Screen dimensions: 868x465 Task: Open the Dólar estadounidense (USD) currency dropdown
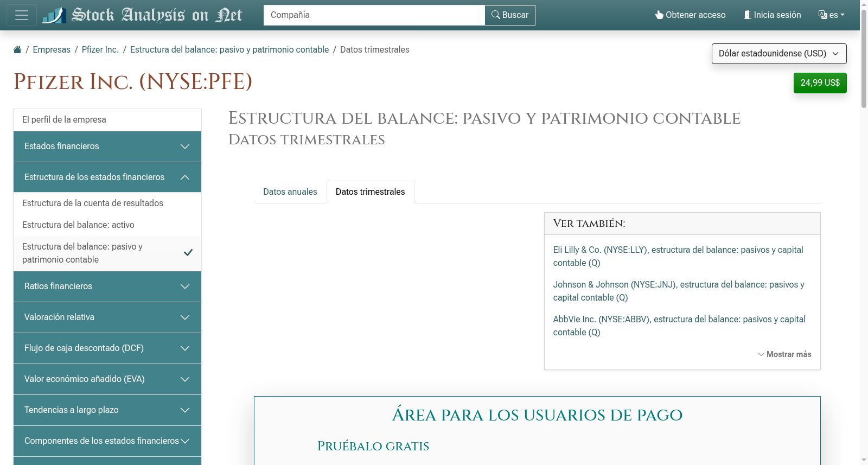click(x=779, y=54)
